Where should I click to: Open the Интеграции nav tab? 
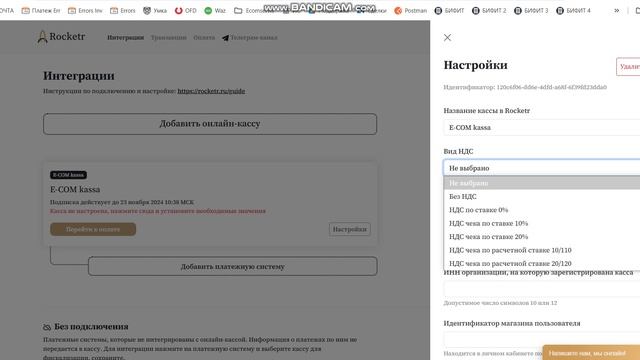125,38
